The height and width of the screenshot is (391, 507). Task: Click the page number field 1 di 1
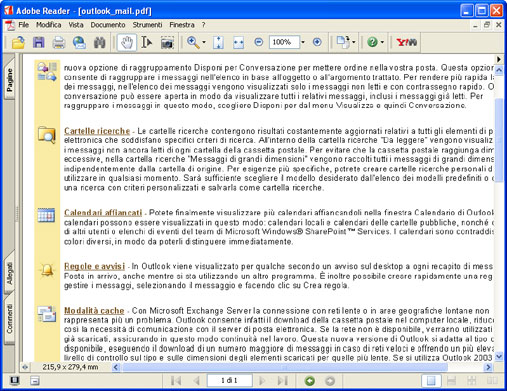point(229,380)
